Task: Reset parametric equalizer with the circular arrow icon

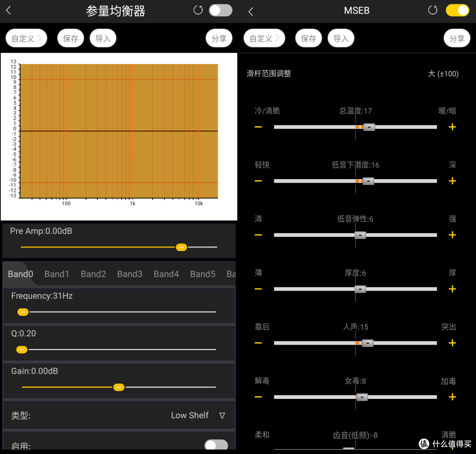Action: (x=198, y=10)
